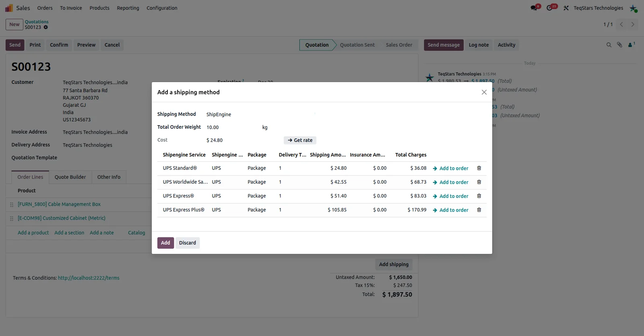
Task: Open the user avatar star menu
Action: point(634,8)
